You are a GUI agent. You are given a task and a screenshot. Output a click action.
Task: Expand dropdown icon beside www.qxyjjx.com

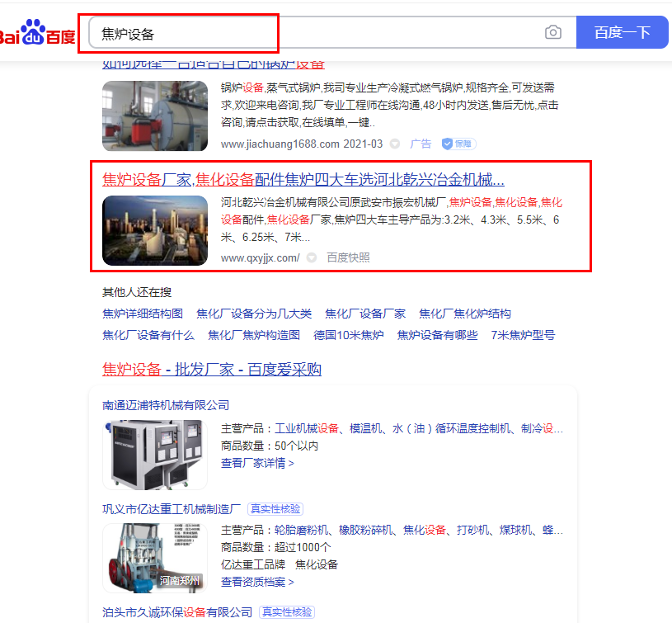312,257
